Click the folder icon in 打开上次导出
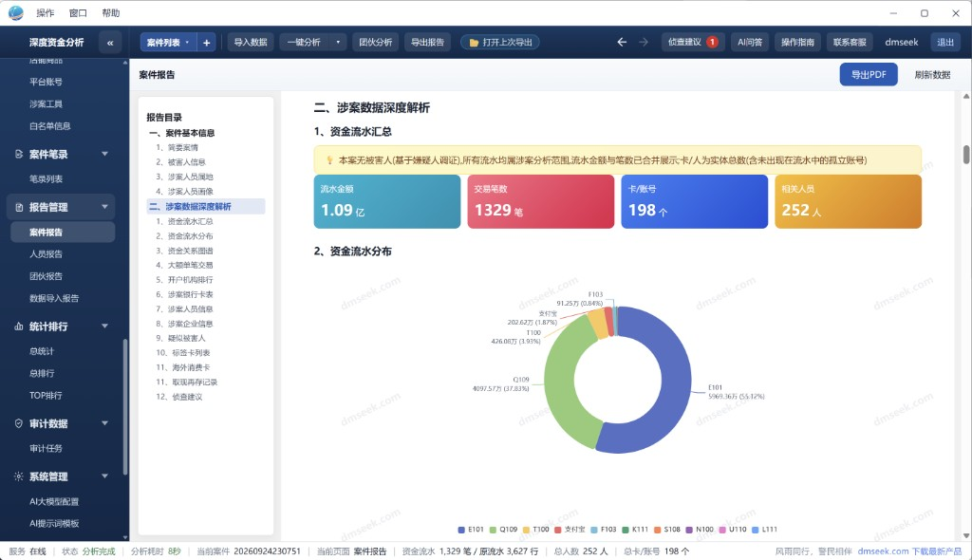The height and width of the screenshot is (560, 972). point(474,43)
